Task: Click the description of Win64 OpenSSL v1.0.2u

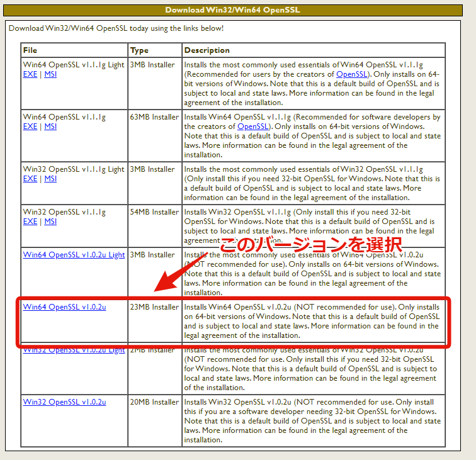Action: pos(312,321)
